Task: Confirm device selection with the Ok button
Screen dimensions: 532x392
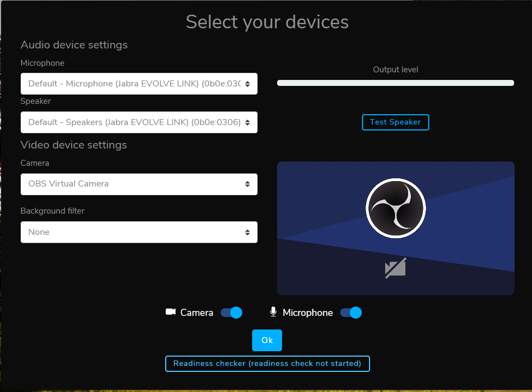Action: pos(267,340)
